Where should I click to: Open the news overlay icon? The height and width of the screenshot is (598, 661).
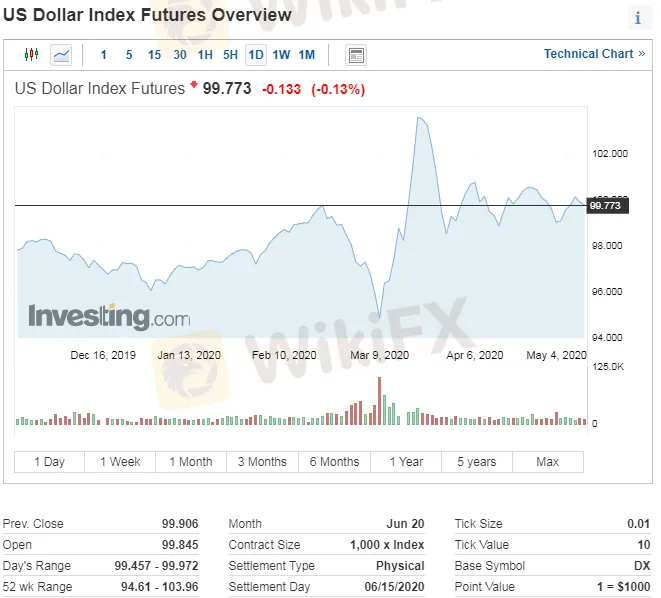click(355, 55)
